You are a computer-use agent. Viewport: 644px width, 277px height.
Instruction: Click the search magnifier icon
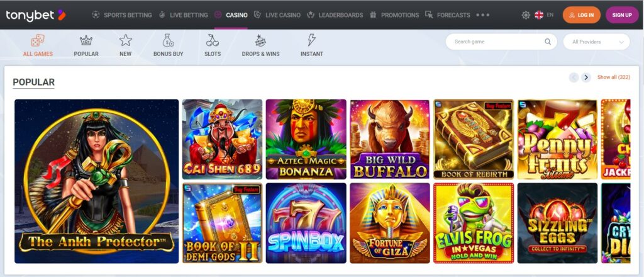point(548,42)
